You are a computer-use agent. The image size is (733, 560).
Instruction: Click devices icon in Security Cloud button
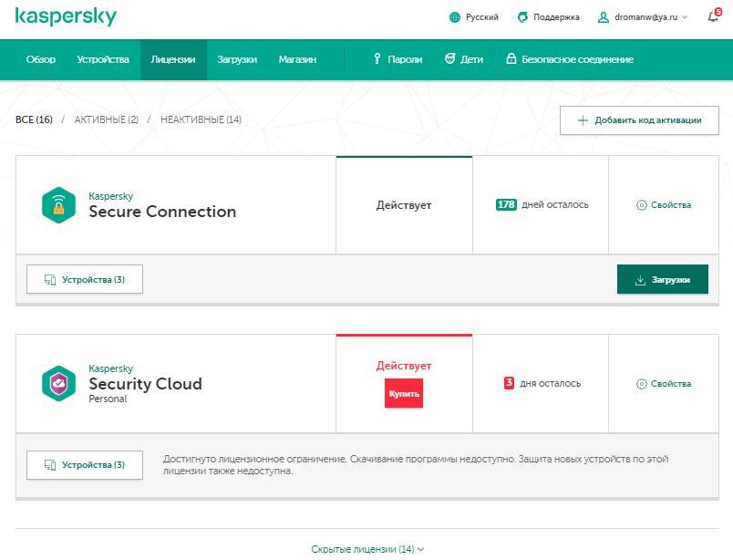point(50,465)
